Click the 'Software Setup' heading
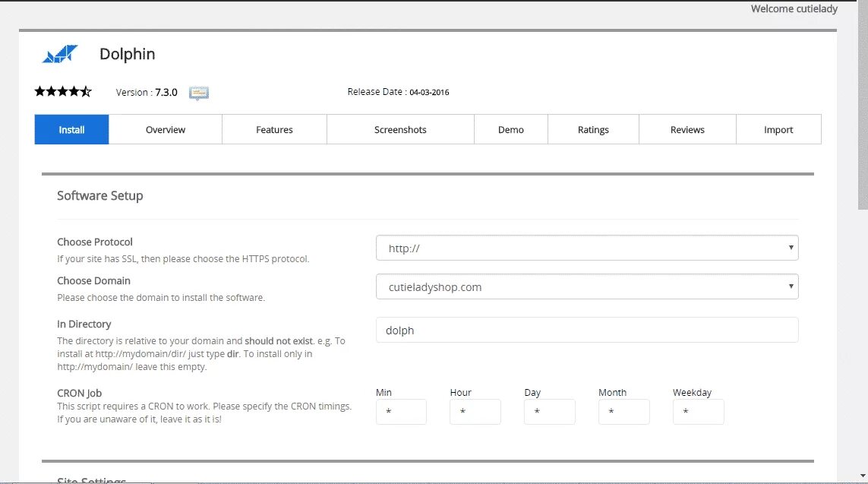This screenshot has height=484, width=868. [x=100, y=195]
